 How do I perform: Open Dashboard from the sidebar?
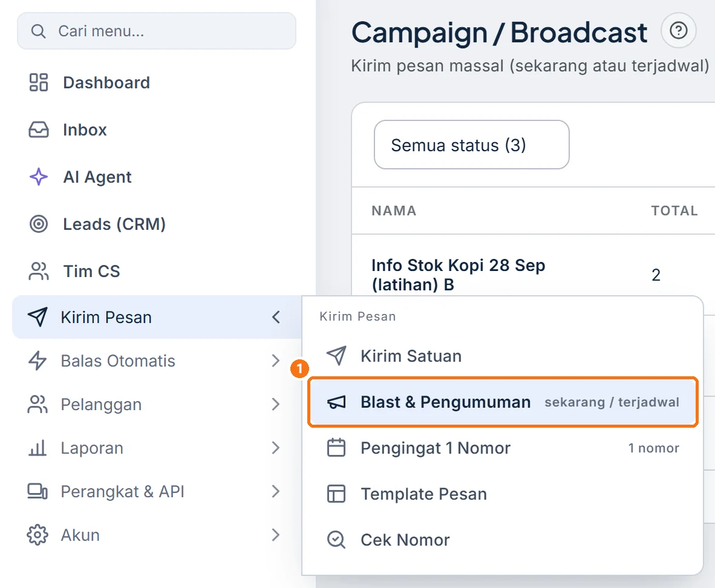(106, 82)
